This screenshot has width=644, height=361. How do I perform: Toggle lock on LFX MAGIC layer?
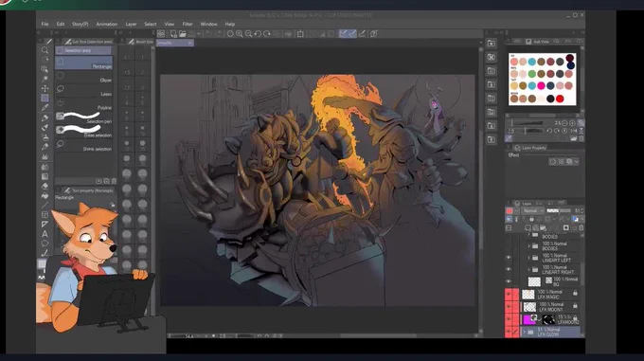575,293
